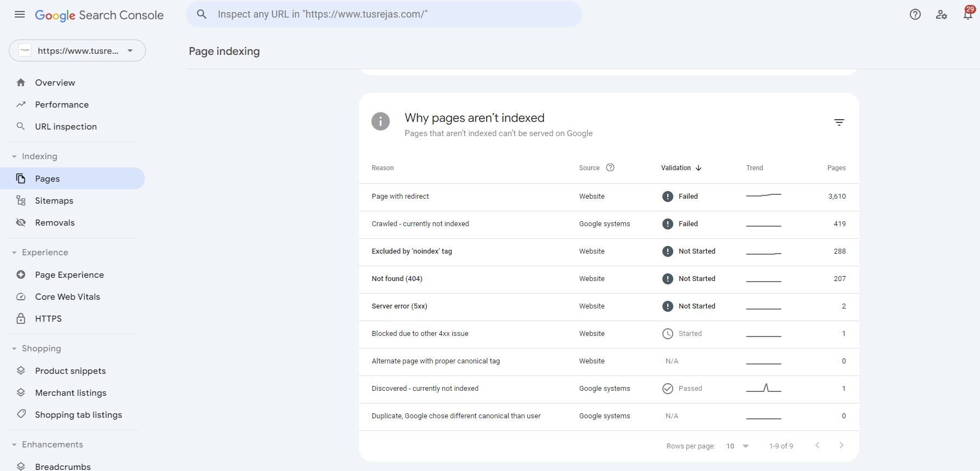Open the rows per page dropdown
This screenshot has width=980, height=471.
[x=737, y=446]
